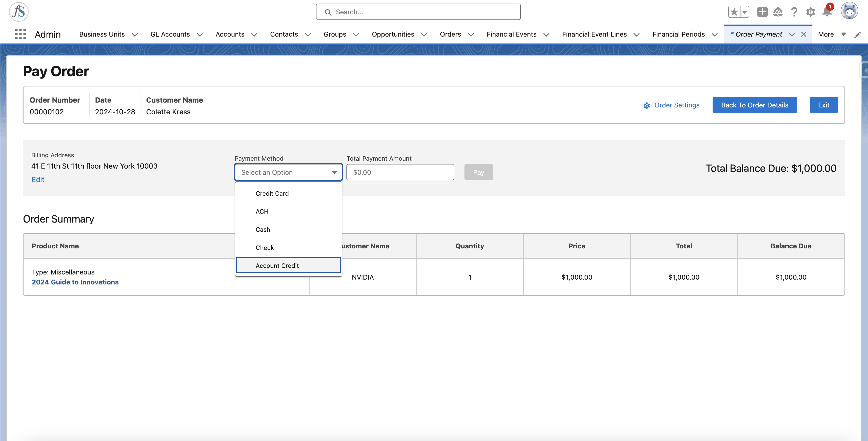Screen dimensions: 868x441
Task: Click the NVIDIA customer cell
Action: 363,277
